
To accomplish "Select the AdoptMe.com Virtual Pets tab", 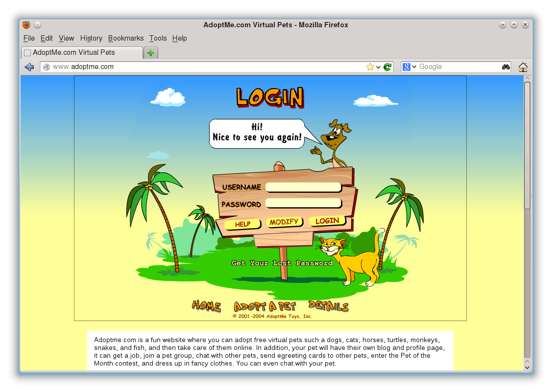I will click(82, 52).
